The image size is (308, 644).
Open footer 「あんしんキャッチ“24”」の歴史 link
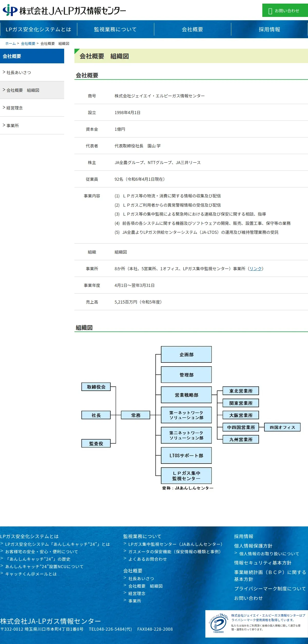click(x=38, y=559)
